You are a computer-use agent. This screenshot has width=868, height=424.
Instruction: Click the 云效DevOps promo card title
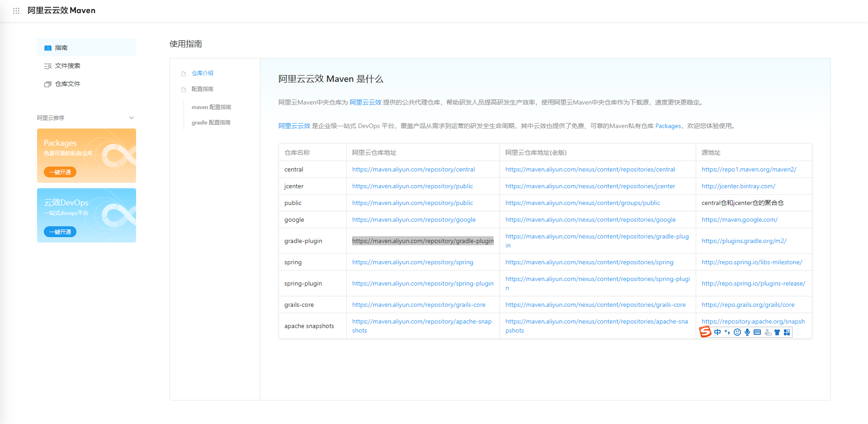(x=66, y=203)
